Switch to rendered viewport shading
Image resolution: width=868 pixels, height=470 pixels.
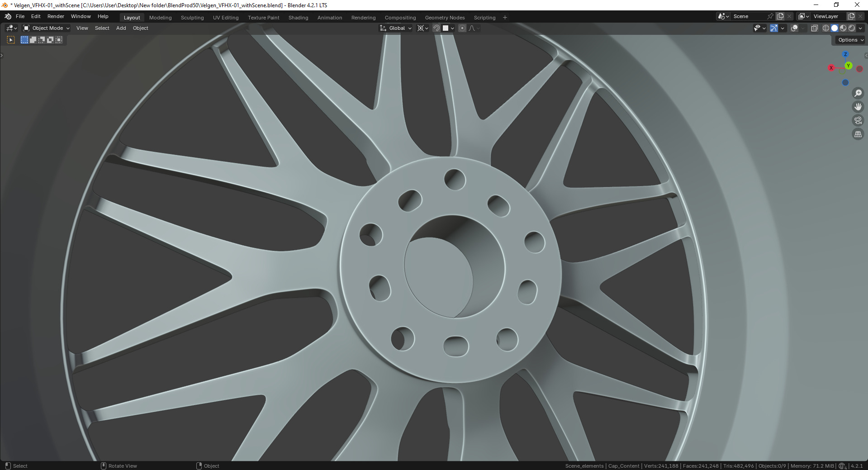[x=852, y=28]
